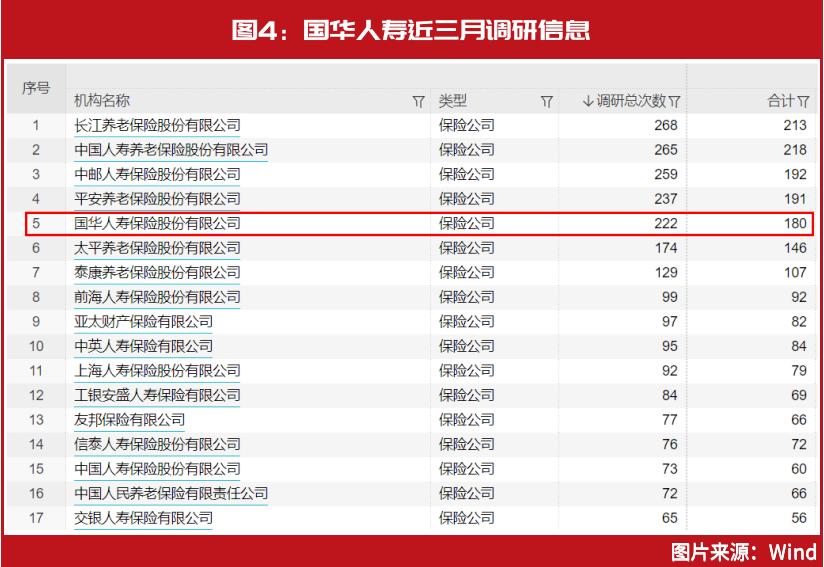This screenshot has height=567, width=824.
Task: Open filter icon on 调研总次数 column
Action: 675,101
